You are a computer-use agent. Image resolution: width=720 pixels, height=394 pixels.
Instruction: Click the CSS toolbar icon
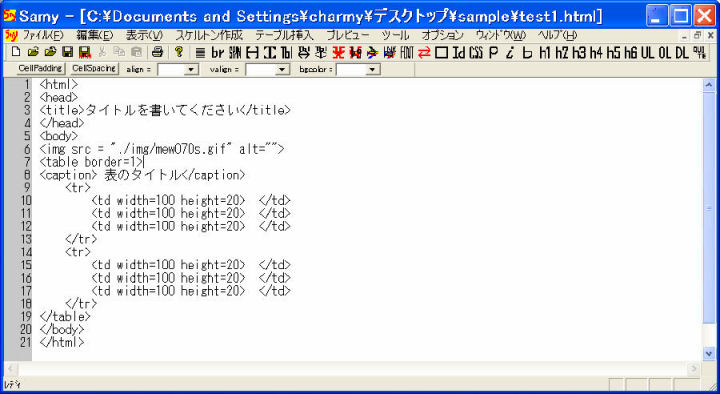tap(476, 53)
